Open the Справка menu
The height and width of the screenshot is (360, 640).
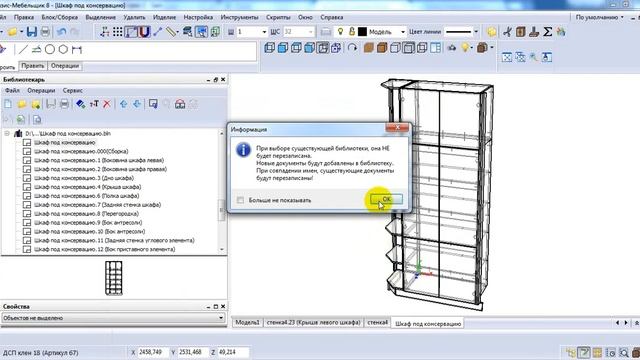coord(331,18)
